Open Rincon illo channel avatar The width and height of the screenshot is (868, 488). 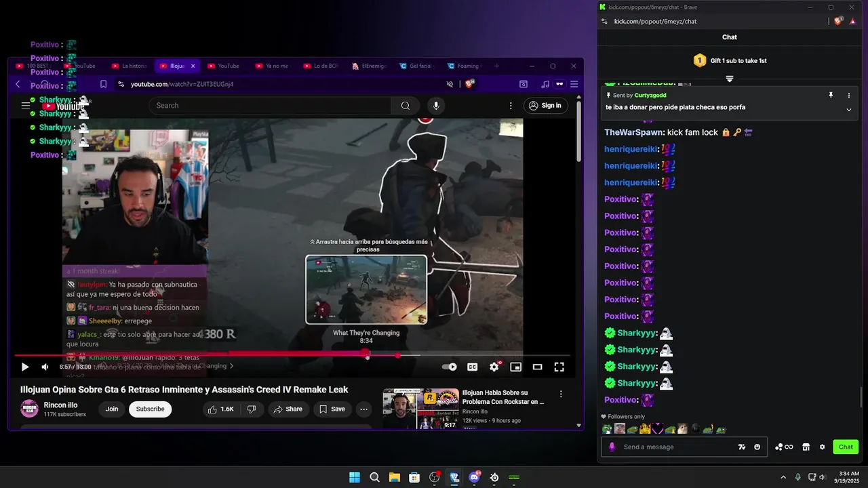29,409
